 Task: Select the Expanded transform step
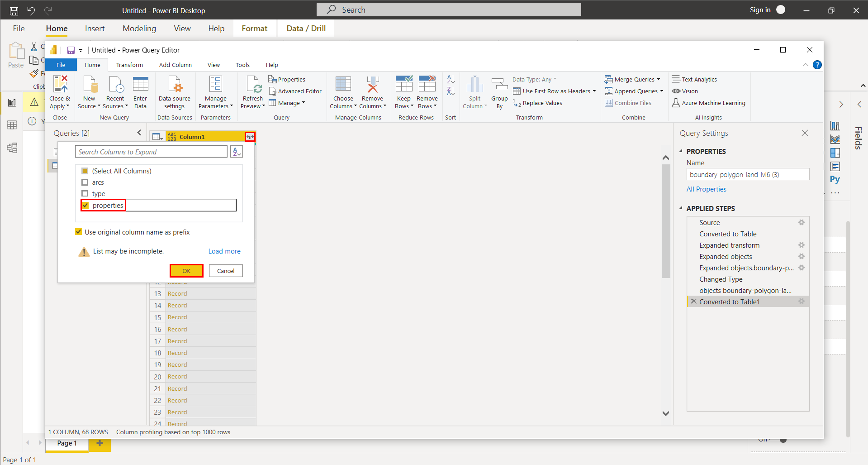point(729,245)
